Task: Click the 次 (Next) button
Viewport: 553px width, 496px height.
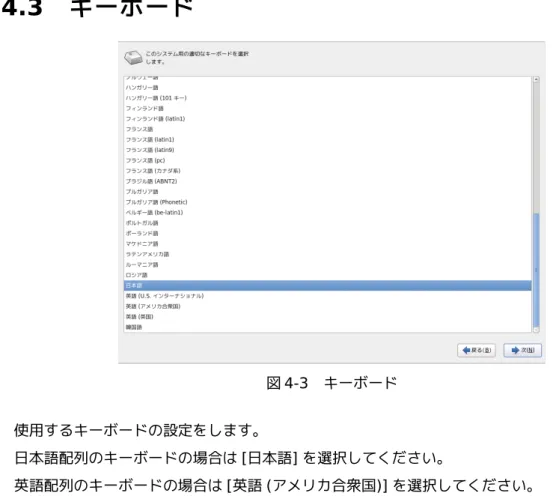Action: (x=522, y=350)
